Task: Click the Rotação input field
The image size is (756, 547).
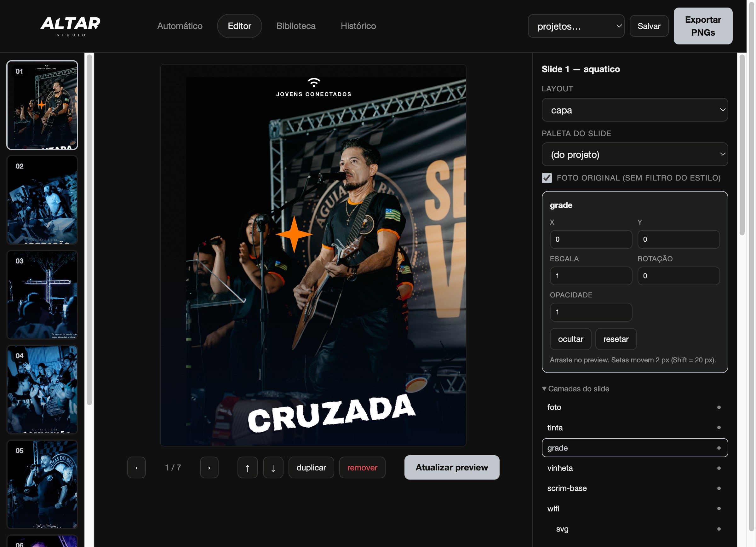Action: pos(678,276)
